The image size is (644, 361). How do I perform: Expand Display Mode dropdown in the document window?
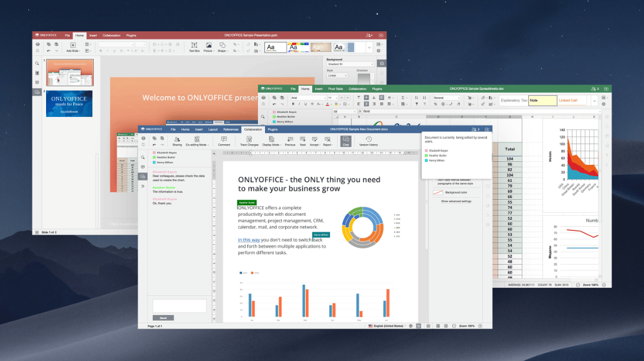coord(272,141)
